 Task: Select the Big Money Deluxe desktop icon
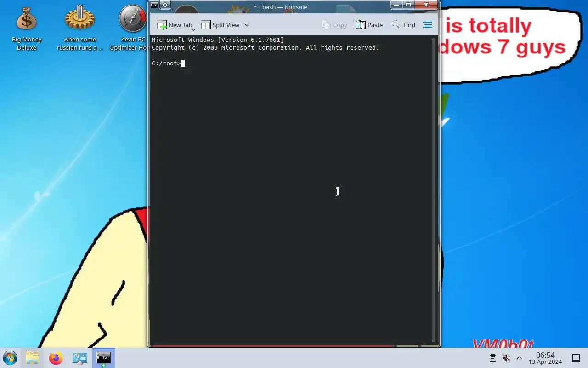coord(27,29)
